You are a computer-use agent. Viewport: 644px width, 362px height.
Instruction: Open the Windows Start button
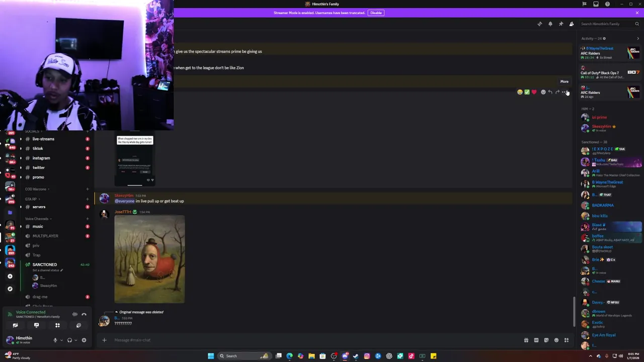211,356
